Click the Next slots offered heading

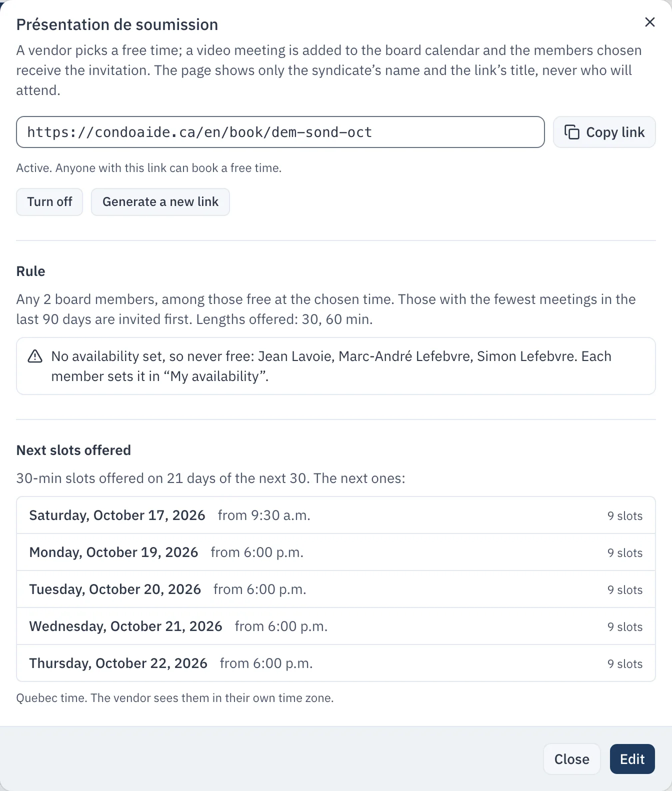73,450
